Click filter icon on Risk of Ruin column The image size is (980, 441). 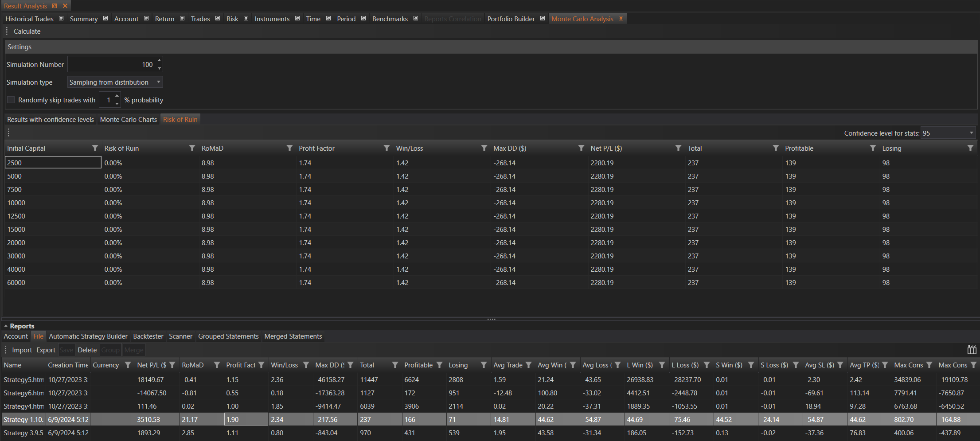tap(192, 148)
